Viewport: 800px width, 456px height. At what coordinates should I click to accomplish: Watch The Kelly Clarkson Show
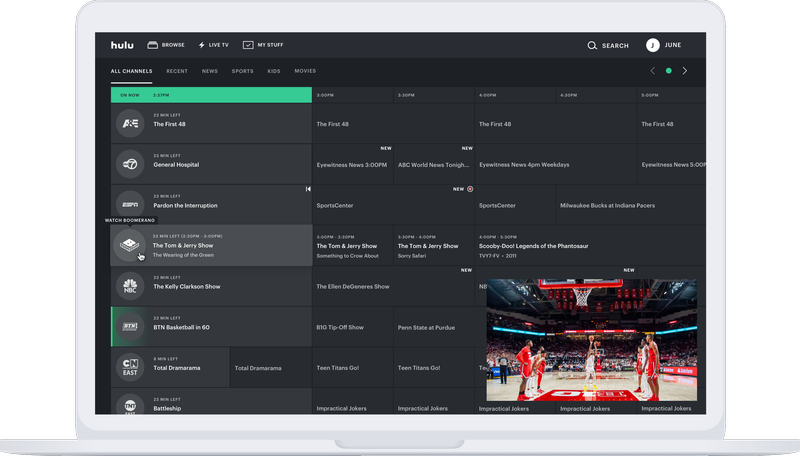[211, 286]
